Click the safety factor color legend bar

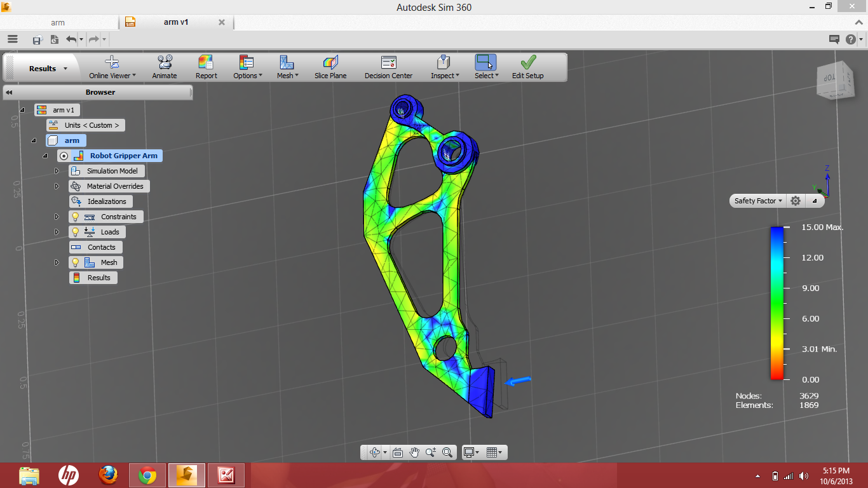click(776, 303)
